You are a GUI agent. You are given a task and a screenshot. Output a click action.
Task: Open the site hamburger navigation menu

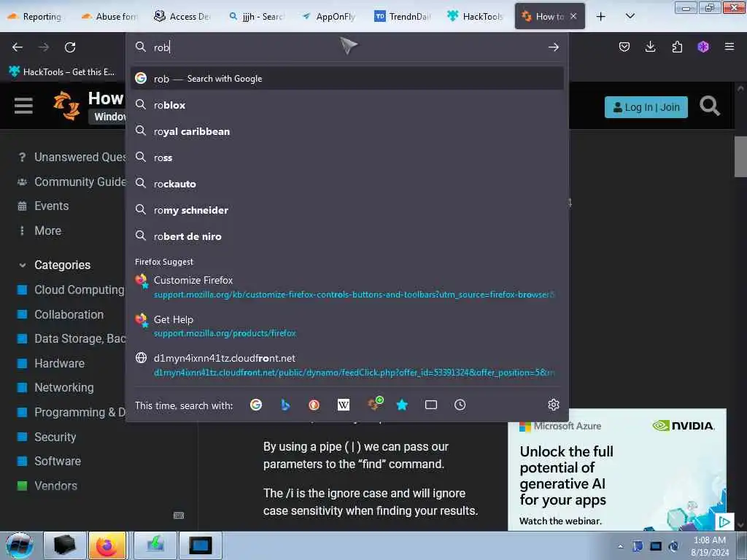23,106
